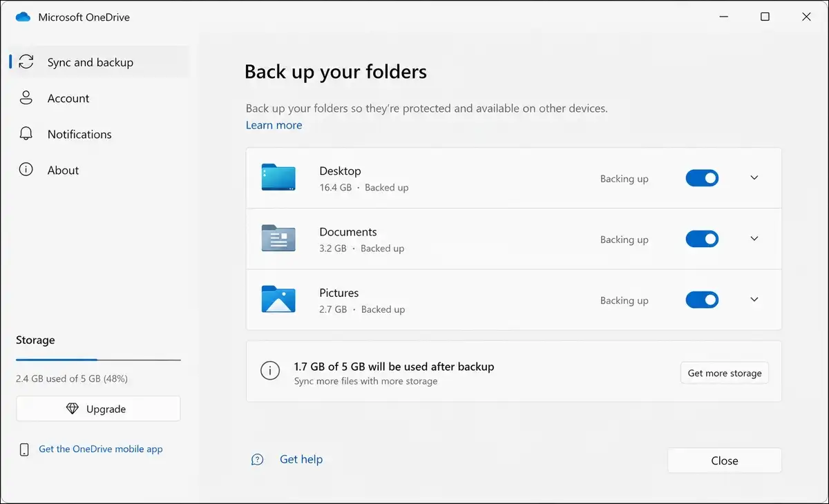Click the 2.4 GB used of 5 GB text
This screenshot has height=504, width=829.
[72, 378]
